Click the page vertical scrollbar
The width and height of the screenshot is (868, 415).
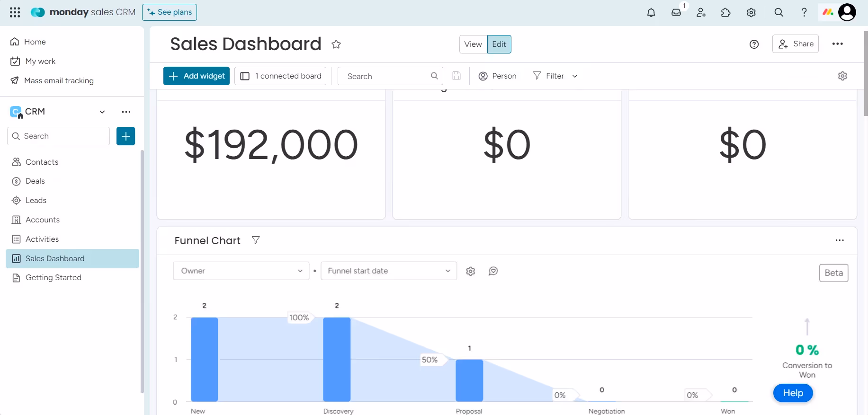(866, 73)
